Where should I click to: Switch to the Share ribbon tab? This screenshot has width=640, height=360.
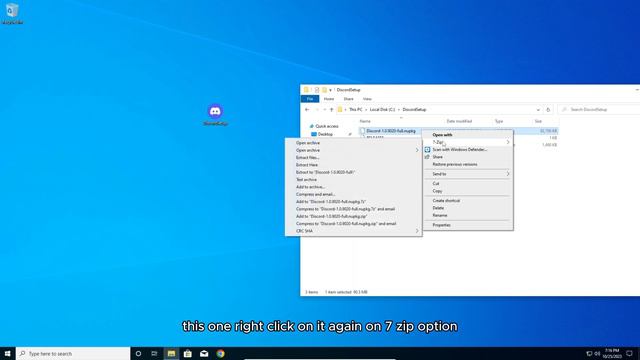[x=348, y=99]
